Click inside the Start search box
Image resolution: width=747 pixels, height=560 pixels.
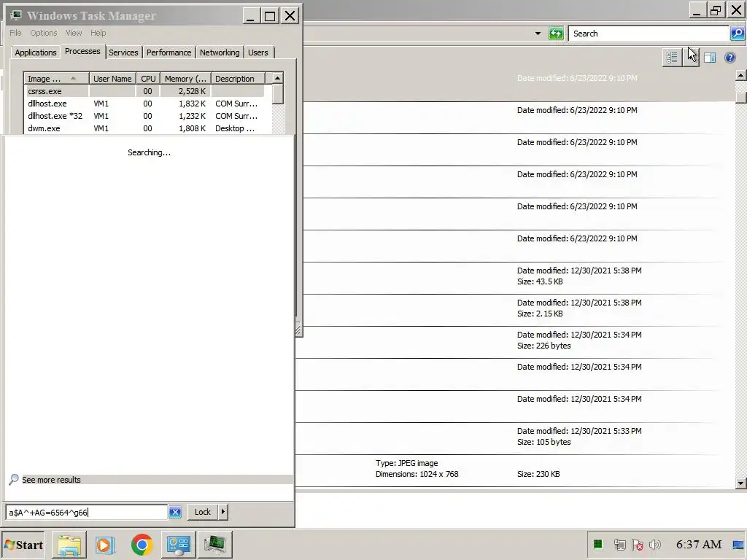[x=86, y=512]
